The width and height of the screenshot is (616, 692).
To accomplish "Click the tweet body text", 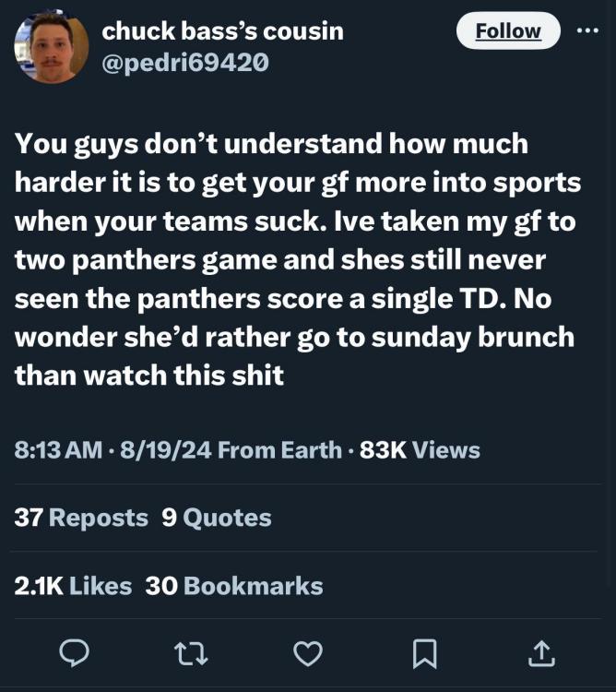I will [295, 259].
